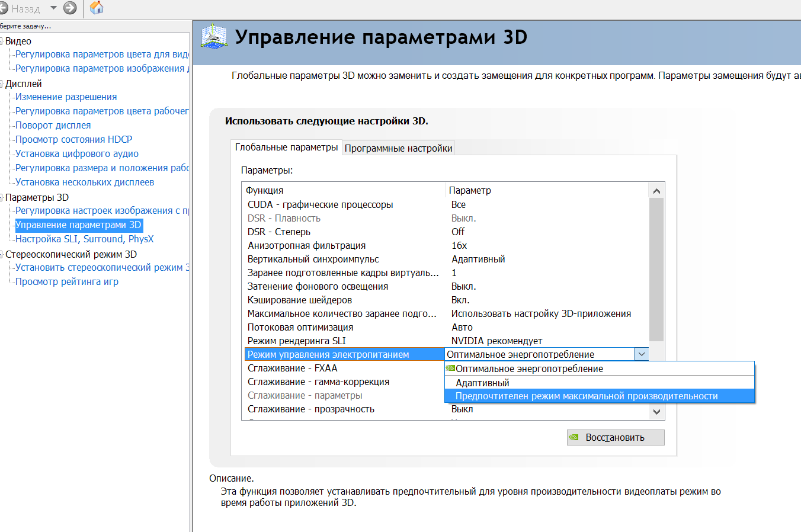The width and height of the screenshot is (801, 532).
Task: Select Сглаживание - FXAA row
Action: [x=344, y=368]
